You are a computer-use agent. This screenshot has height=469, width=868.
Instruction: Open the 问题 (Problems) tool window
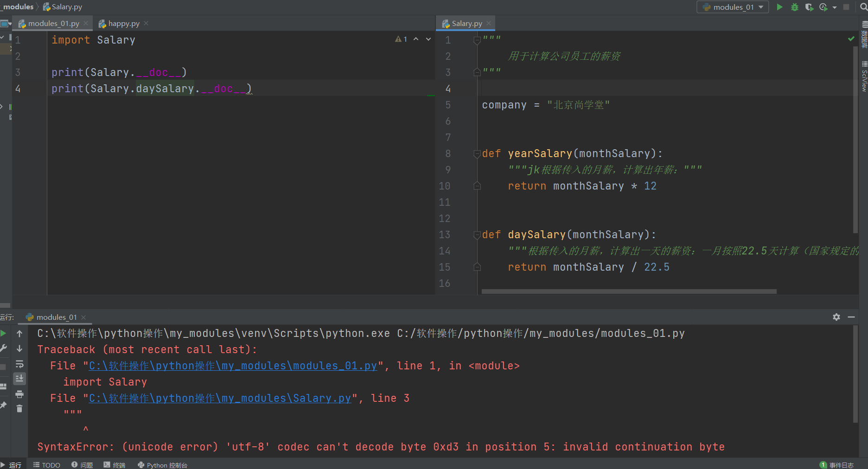pyautogui.click(x=82, y=465)
